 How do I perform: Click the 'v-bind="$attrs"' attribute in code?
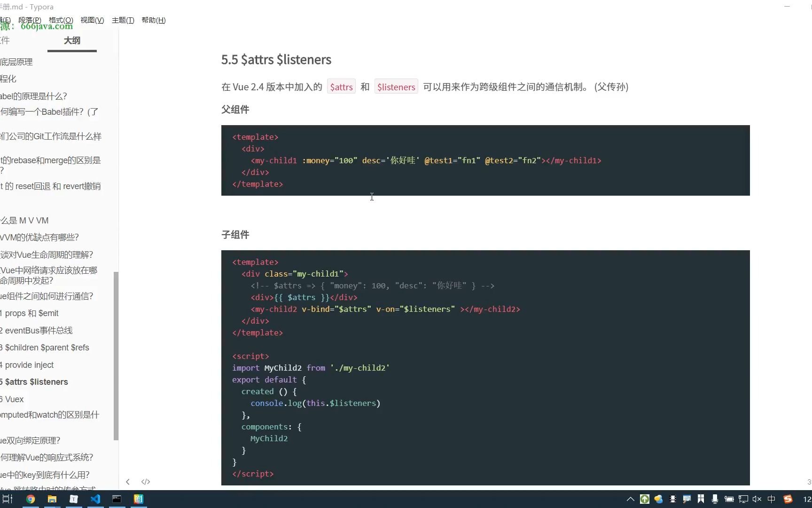[336, 309]
